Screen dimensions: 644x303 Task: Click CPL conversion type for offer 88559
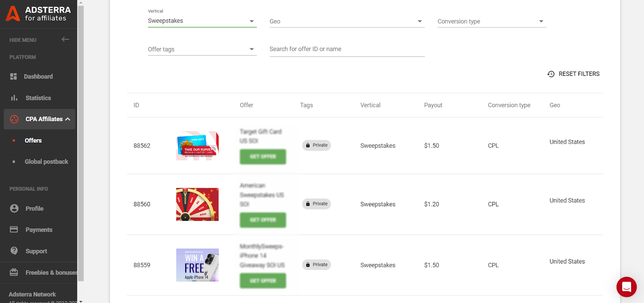coord(493,265)
